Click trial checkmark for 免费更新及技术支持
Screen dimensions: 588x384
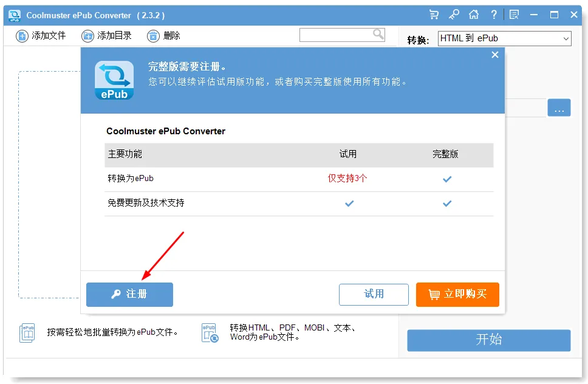(x=349, y=204)
